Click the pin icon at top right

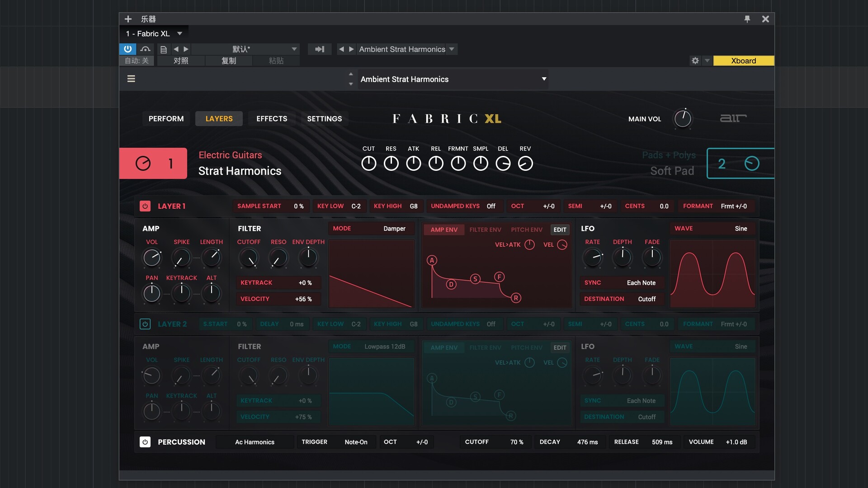748,19
